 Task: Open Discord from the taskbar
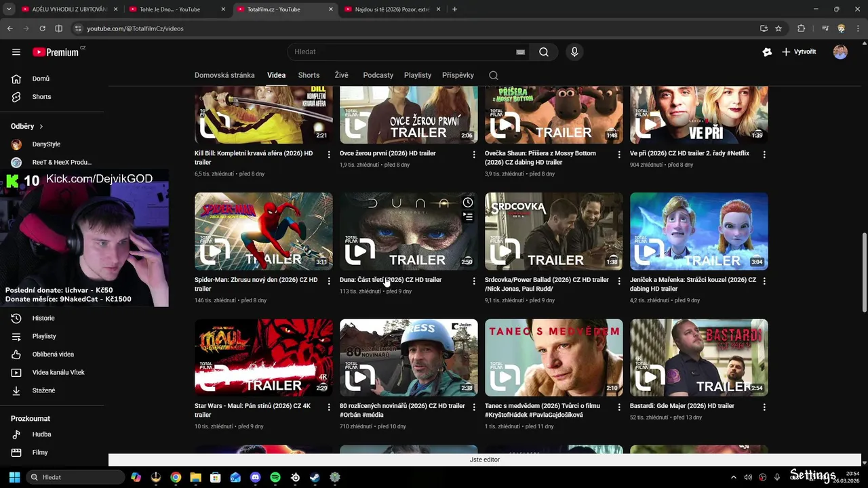[255, 477]
